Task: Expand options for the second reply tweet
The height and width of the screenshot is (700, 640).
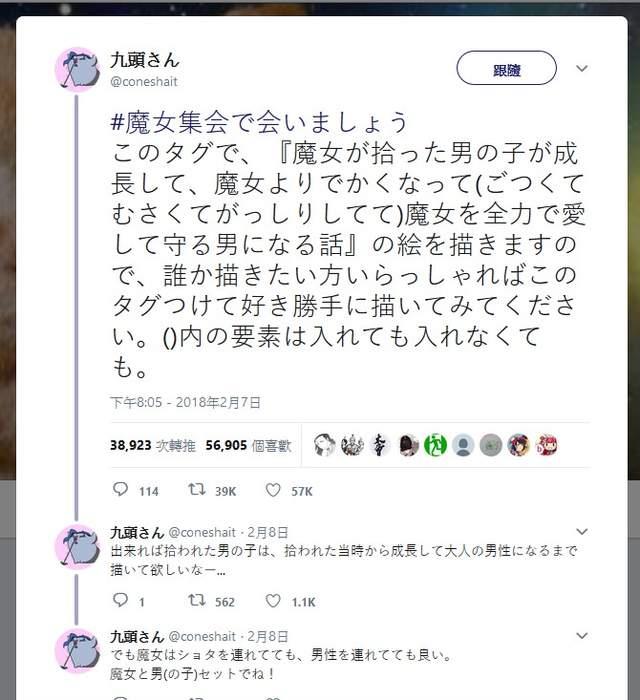Action: 582,635
